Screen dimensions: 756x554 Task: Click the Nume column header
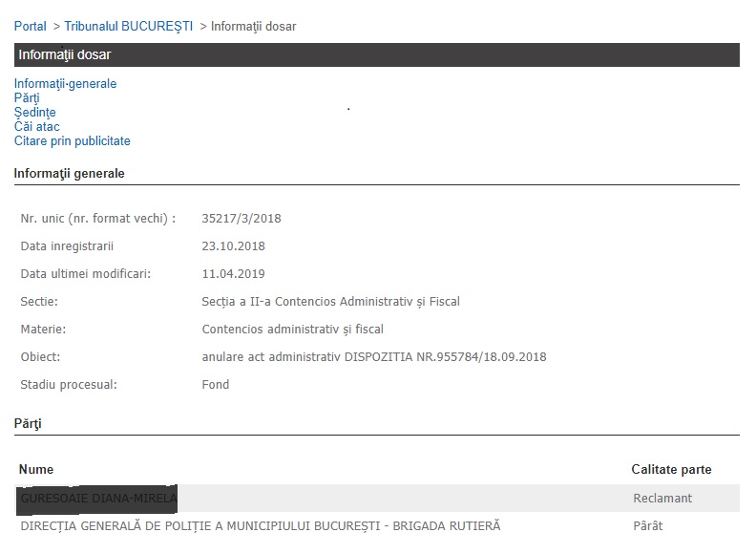(x=36, y=470)
